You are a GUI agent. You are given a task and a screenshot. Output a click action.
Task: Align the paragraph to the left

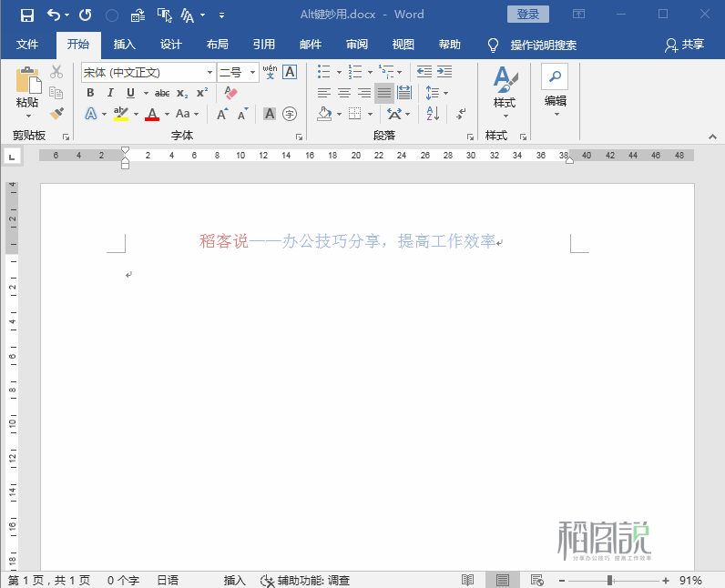click(324, 93)
